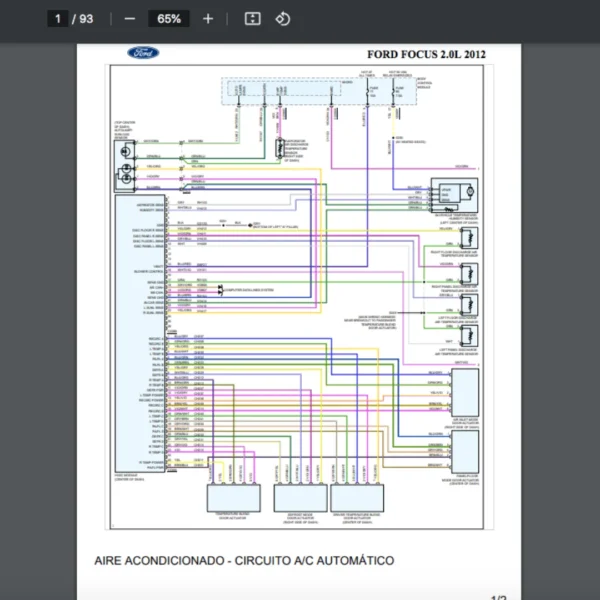Rotate the document with the rotate icon
Screen dimensions: 600x600
pos(282,19)
